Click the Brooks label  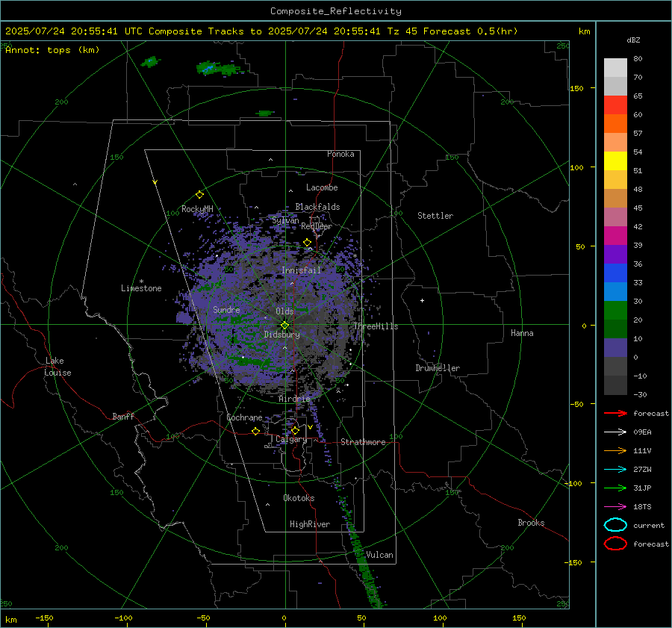pos(531,523)
